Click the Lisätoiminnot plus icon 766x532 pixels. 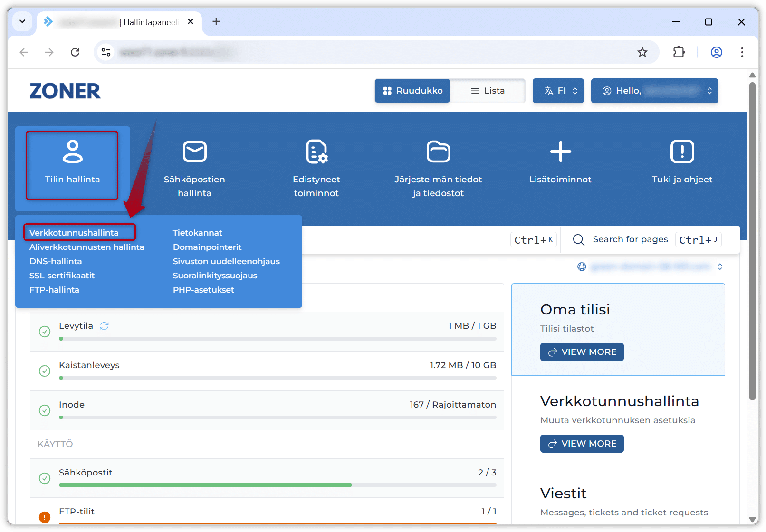(x=560, y=152)
